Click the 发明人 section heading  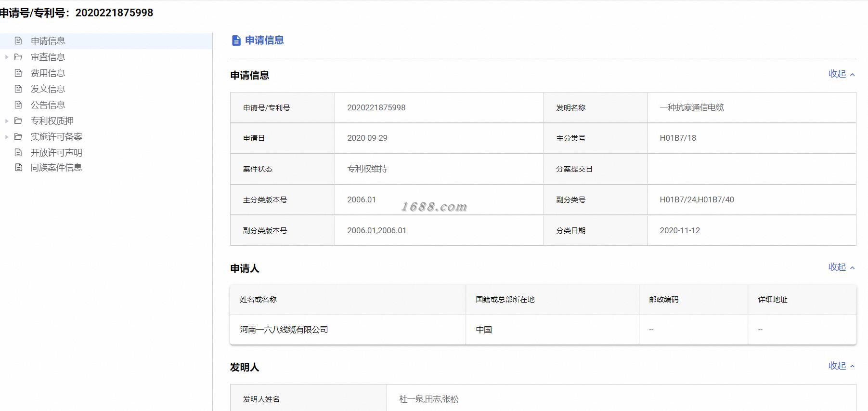coord(245,367)
